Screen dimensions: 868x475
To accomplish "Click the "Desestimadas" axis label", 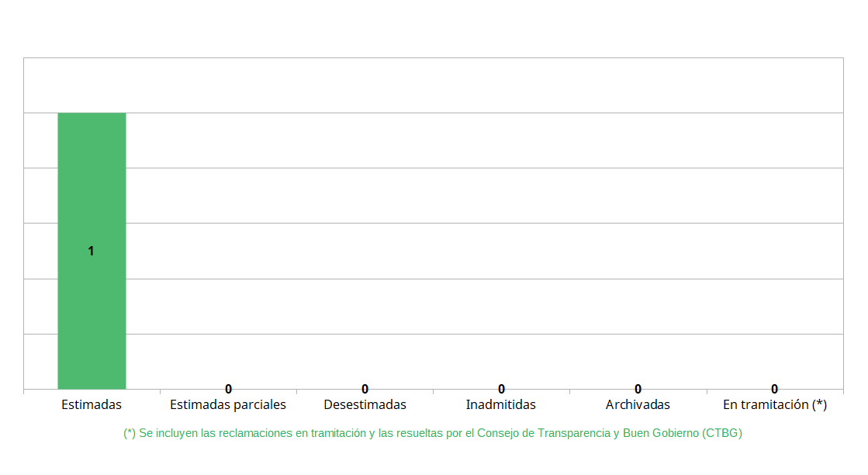I will click(x=365, y=405).
